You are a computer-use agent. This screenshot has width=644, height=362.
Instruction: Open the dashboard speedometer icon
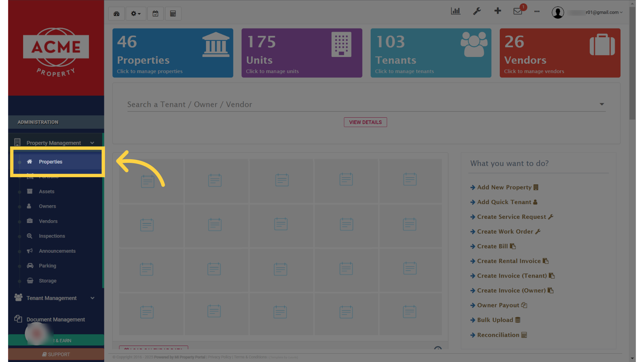116,13
